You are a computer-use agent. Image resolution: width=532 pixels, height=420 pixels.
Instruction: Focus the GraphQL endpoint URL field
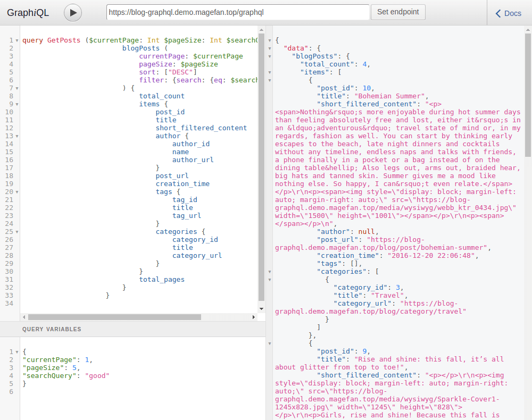click(x=238, y=13)
